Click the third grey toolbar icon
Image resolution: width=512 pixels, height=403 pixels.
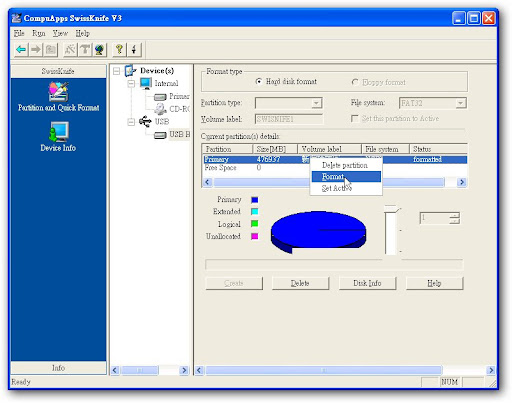[51, 50]
